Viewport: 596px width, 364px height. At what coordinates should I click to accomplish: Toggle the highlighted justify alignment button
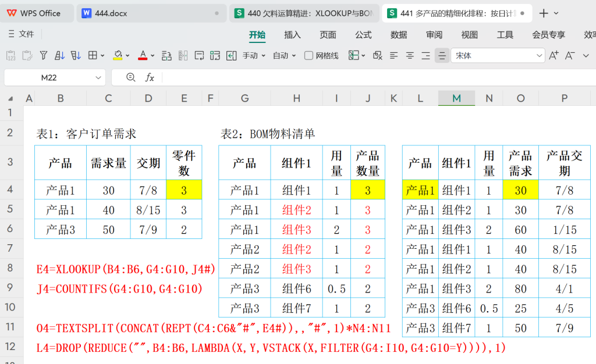click(442, 56)
